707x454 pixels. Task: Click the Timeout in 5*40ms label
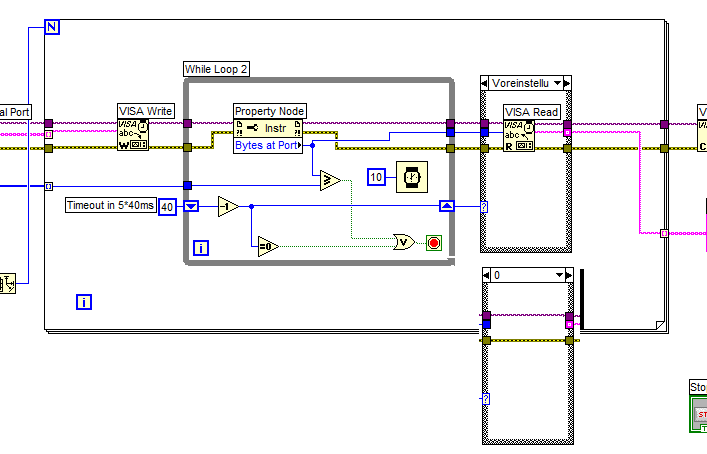click(x=110, y=205)
